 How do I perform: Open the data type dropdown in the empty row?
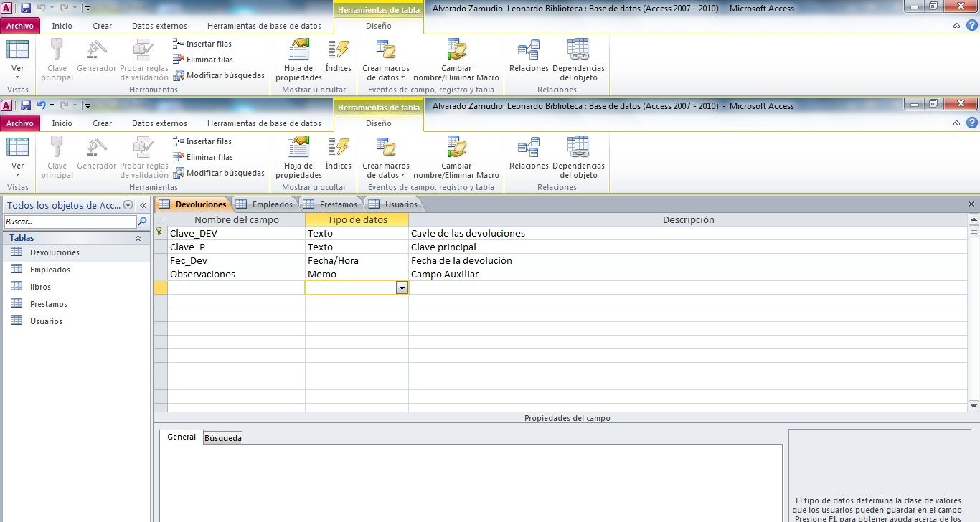coord(402,288)
